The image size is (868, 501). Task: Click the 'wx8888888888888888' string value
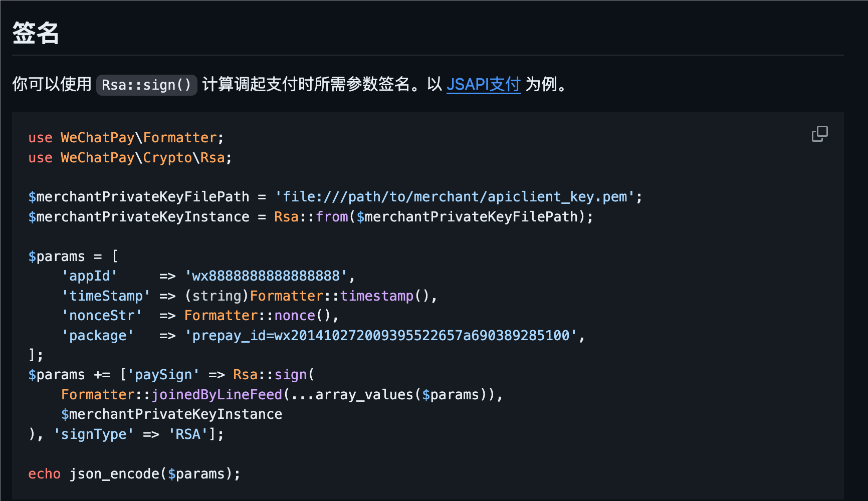pos(266,276)
